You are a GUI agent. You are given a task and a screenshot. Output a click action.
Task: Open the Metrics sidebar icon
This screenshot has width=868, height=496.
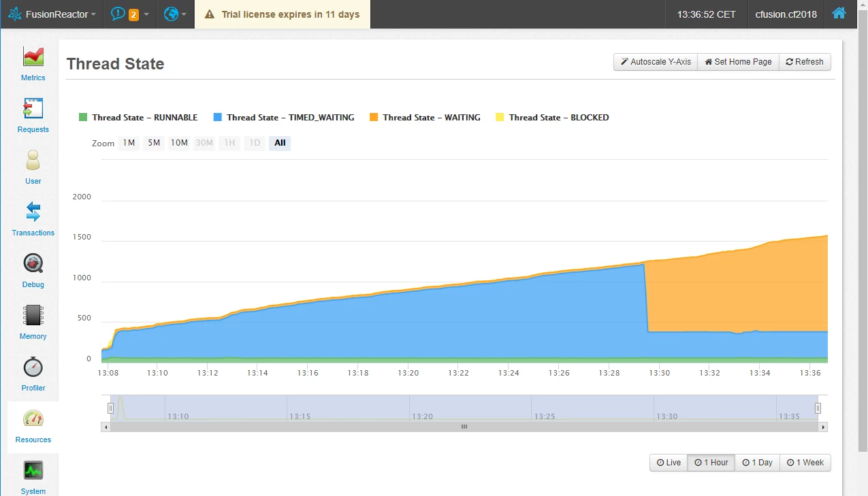[x=33, y=56]
